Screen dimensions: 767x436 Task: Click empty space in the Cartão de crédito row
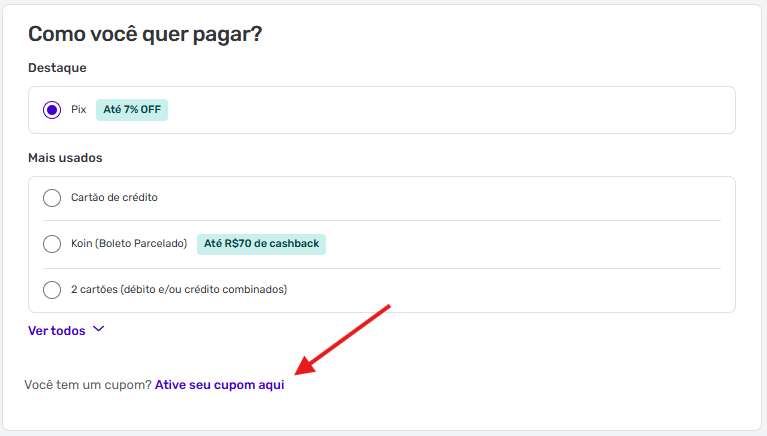(450, 198)
